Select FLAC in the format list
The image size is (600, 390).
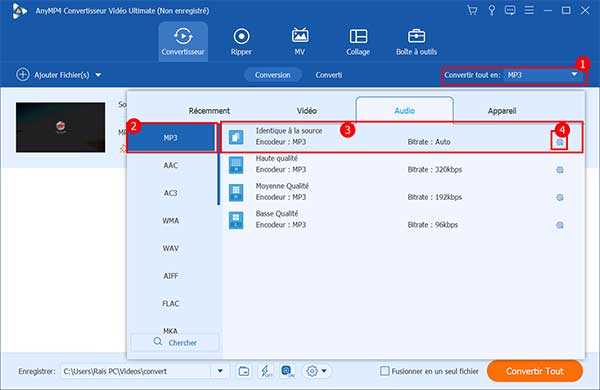tap(171, 303)
